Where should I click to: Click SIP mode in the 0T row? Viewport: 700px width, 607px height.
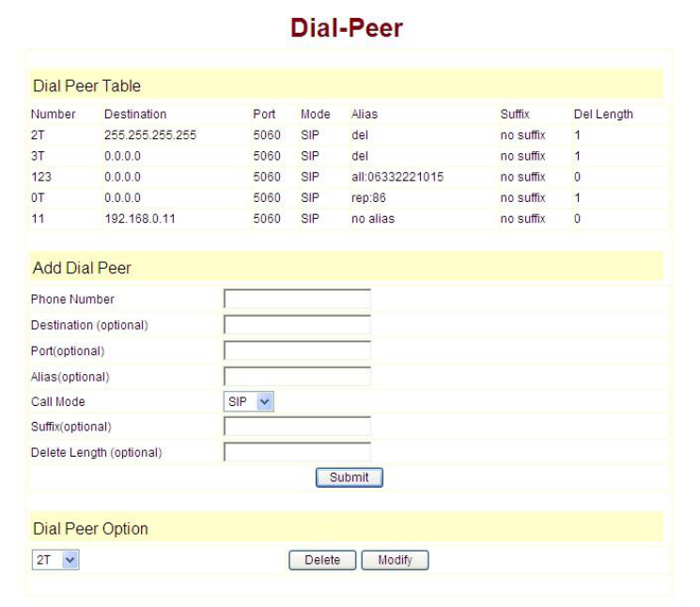click(x=310, y=197)
